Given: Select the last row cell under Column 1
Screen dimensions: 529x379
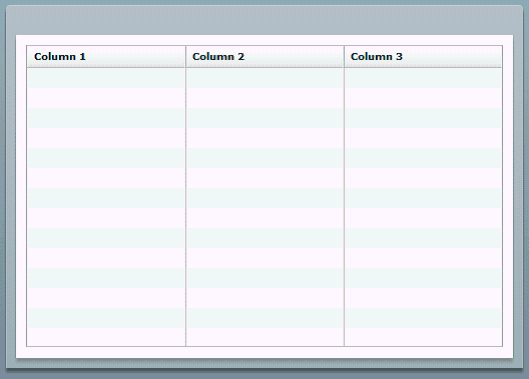Looking at the screenshot, I should tap(106, 337).
